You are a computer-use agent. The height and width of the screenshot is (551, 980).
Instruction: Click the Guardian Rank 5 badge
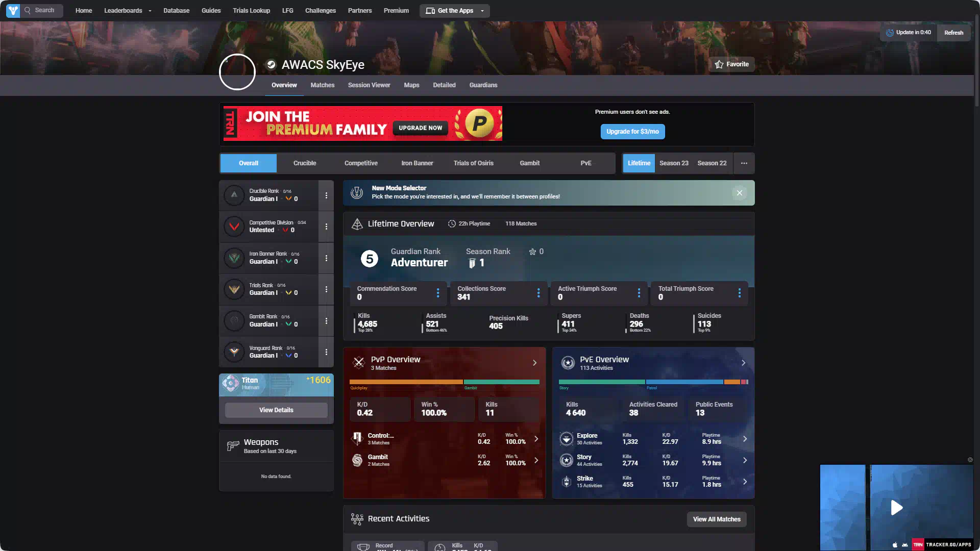[370, 259]
